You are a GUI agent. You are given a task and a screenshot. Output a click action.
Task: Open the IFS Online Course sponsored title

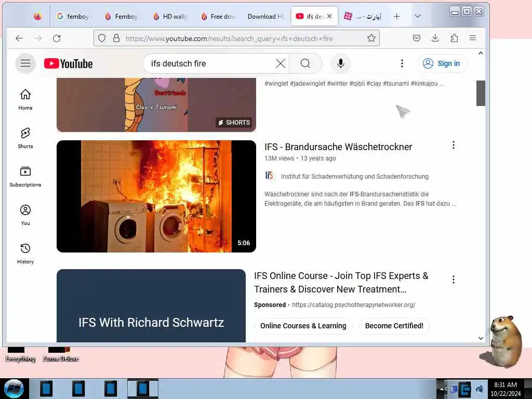(x=341, y=282)
